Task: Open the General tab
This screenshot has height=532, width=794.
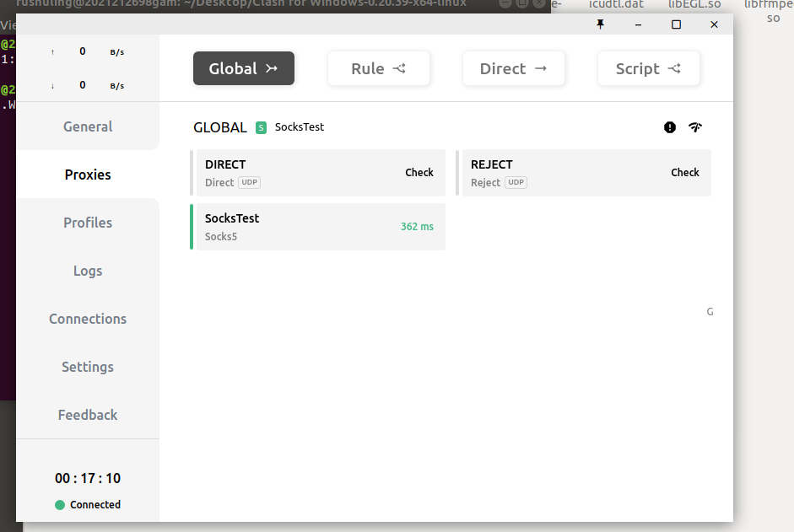Action: click(88, 126)
